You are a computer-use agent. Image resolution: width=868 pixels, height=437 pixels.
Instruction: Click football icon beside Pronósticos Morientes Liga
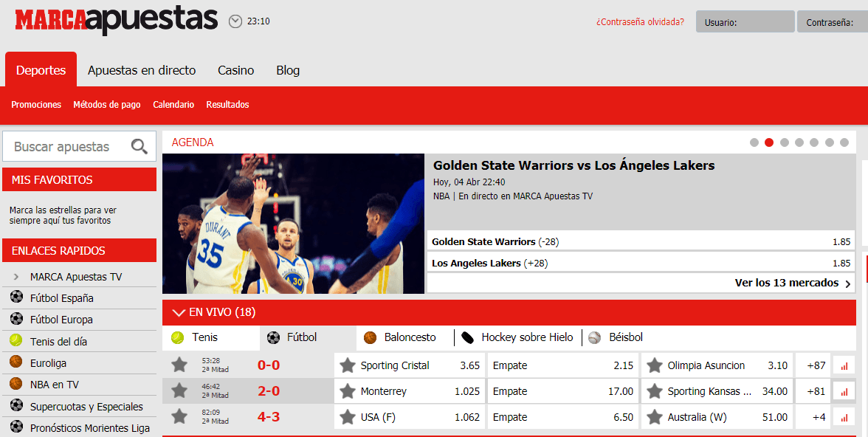pos(16,427)
